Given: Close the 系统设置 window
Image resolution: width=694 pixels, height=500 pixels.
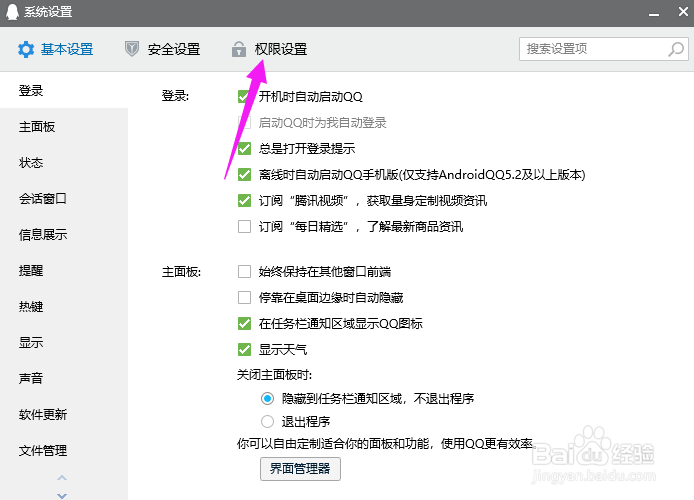Looking at the screenshot, I should pos(683,12).
